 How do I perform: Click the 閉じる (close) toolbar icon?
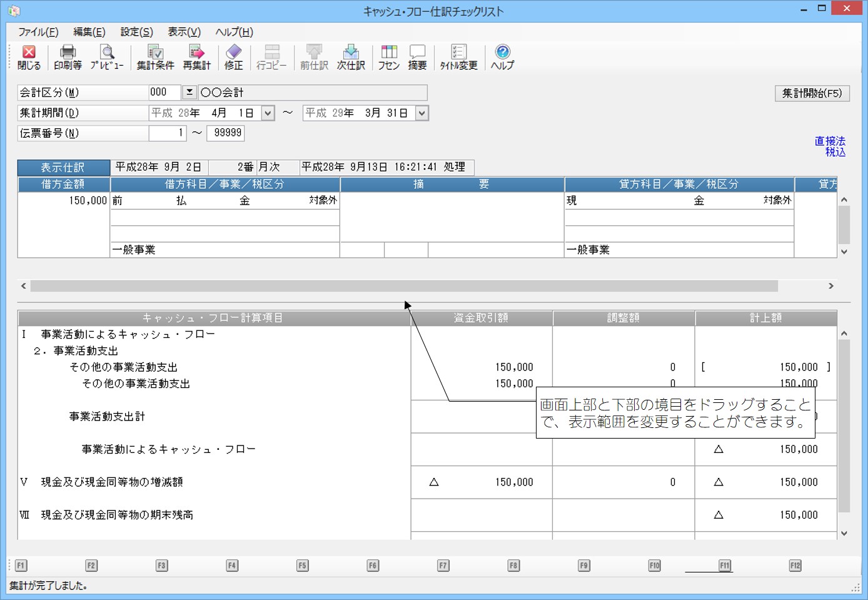tap(29, 57)
